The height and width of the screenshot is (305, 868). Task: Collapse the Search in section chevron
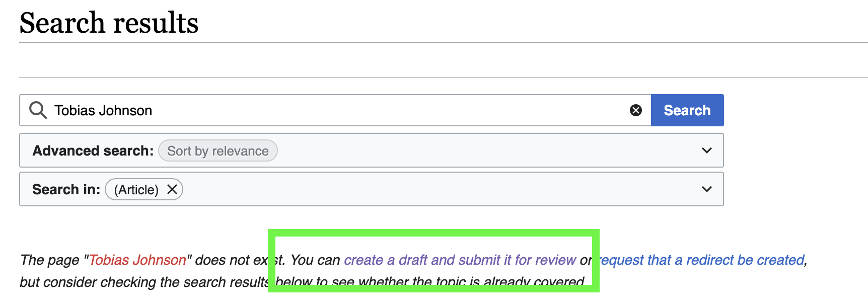click(x=706, y=189)
